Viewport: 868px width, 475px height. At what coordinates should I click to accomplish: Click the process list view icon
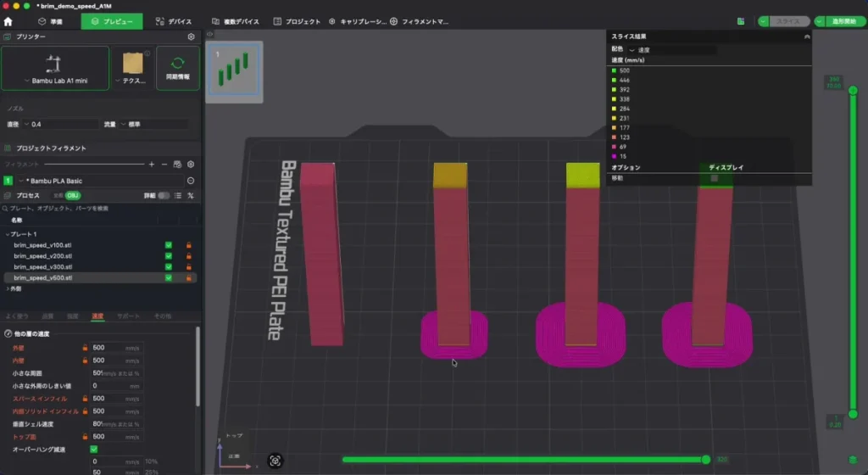click(x=178, y=195)
